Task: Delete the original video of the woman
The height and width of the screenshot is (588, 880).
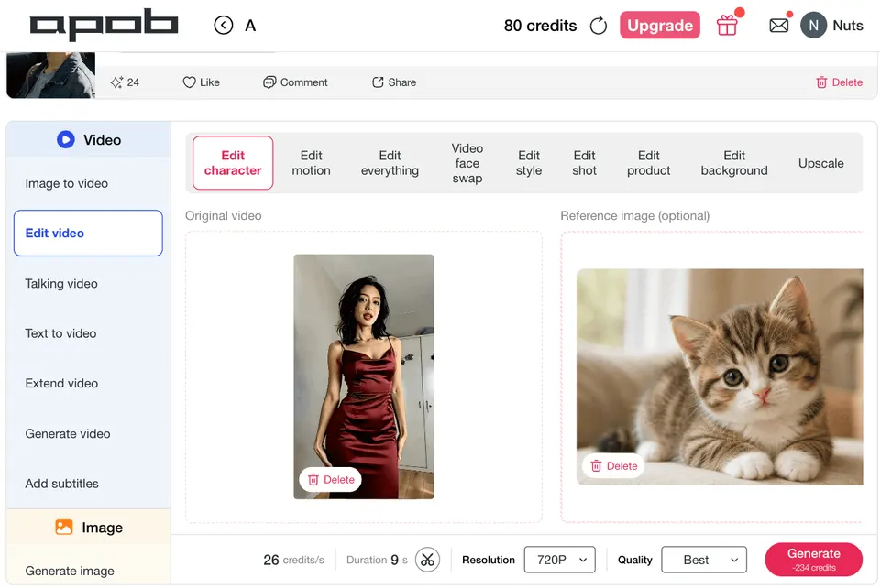Action: point(331,480)
